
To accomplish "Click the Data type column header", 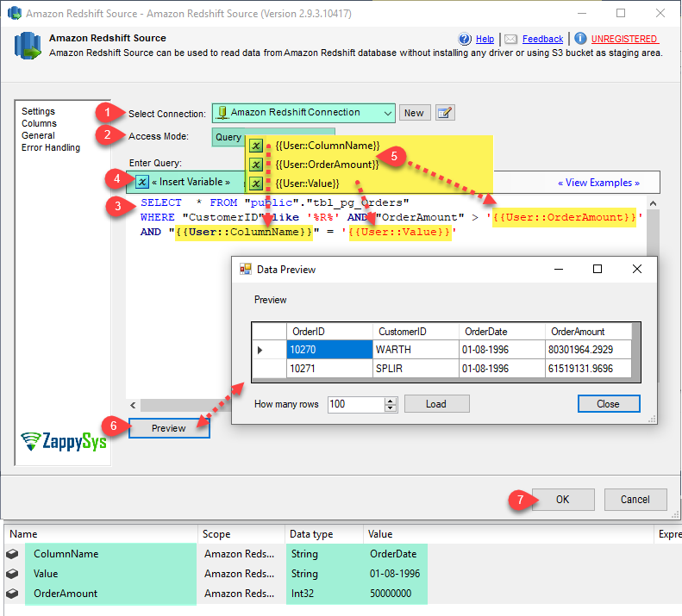I will pos(324,534).
